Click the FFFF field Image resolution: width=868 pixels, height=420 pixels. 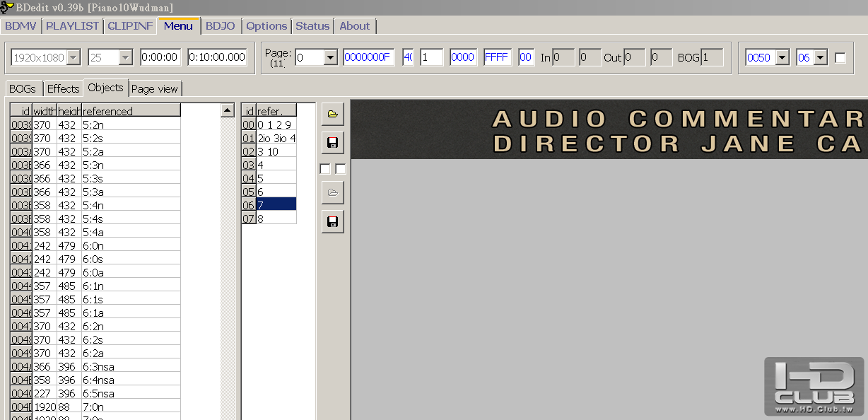498,58
